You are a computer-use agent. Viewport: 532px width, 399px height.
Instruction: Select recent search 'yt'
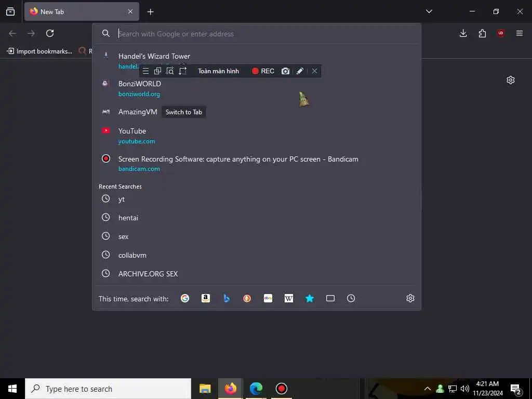257,199
